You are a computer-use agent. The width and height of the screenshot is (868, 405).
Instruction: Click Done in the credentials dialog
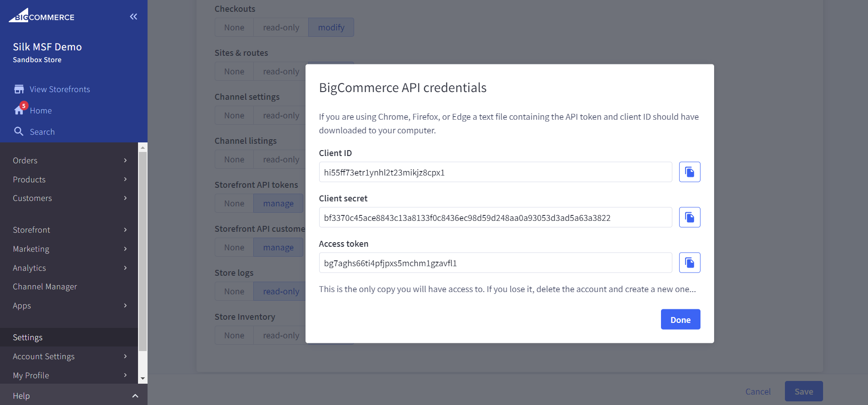click(x=681, y=319)
